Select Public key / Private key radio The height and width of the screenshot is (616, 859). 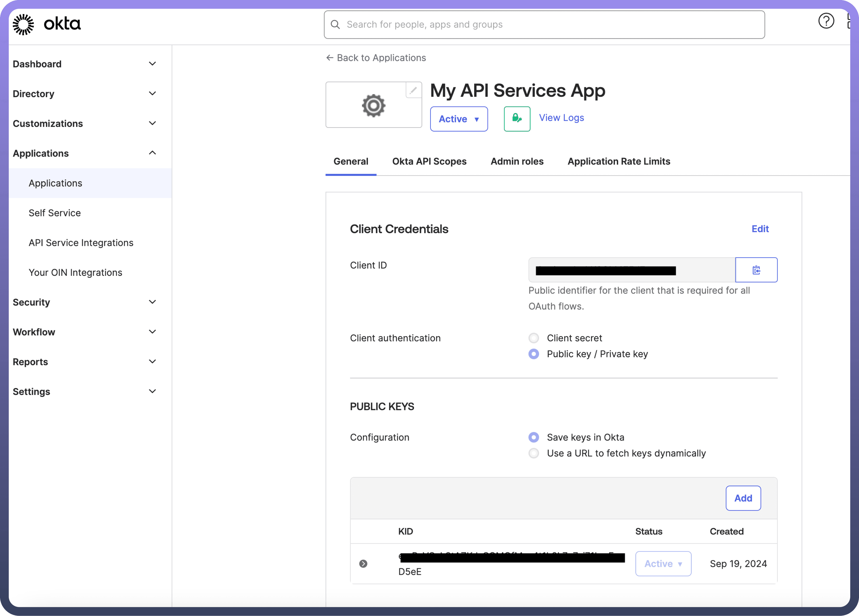point(534,354)
